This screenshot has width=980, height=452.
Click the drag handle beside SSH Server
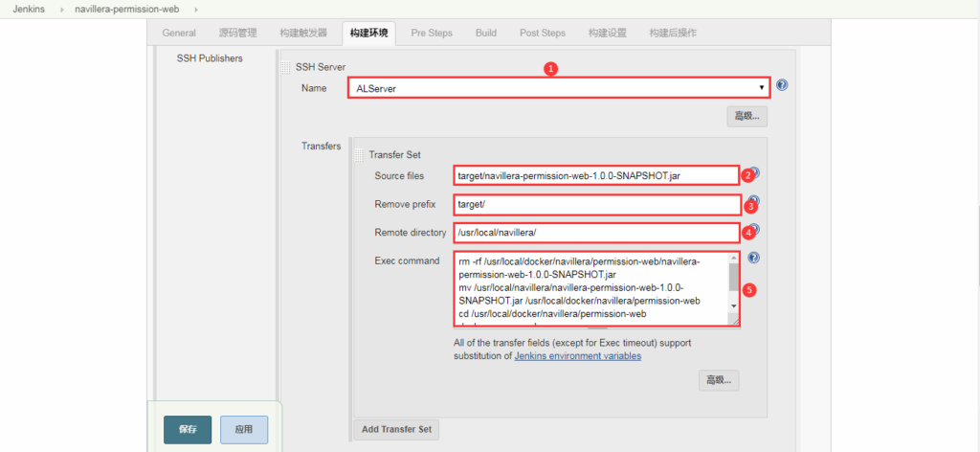coord(285,67)
